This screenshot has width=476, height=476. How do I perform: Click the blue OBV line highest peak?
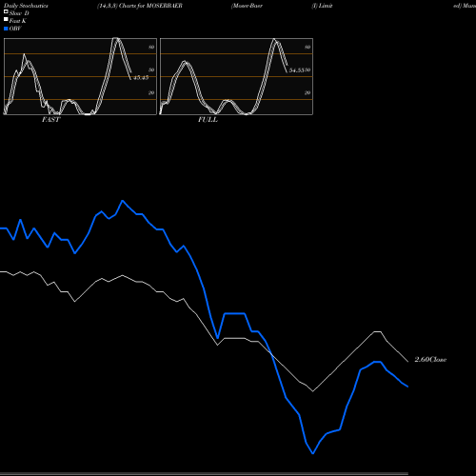pyautogui.click(x=123, y=201)
